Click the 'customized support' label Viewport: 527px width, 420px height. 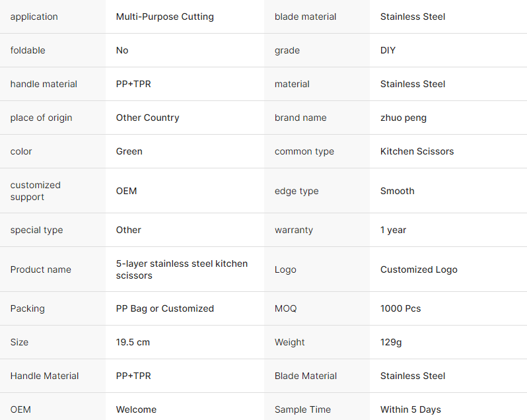click(35, 191)
